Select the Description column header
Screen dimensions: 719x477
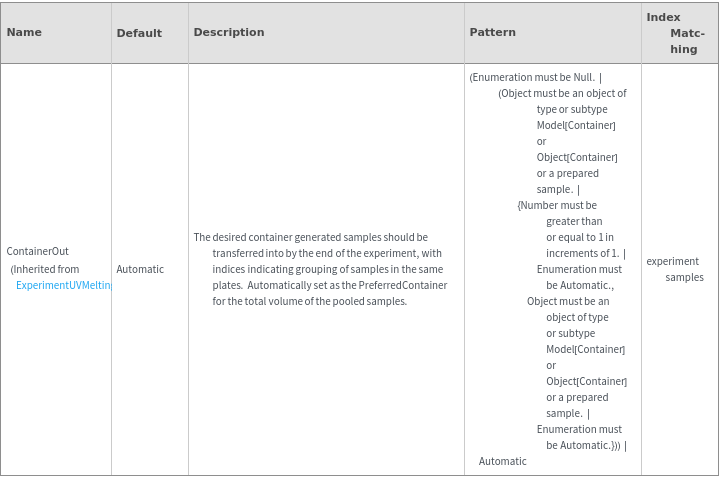(x=229, y=32)
